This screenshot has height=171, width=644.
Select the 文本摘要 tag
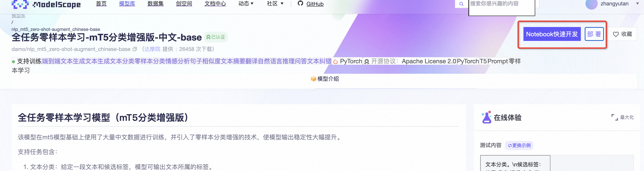[x=233, y=61]
